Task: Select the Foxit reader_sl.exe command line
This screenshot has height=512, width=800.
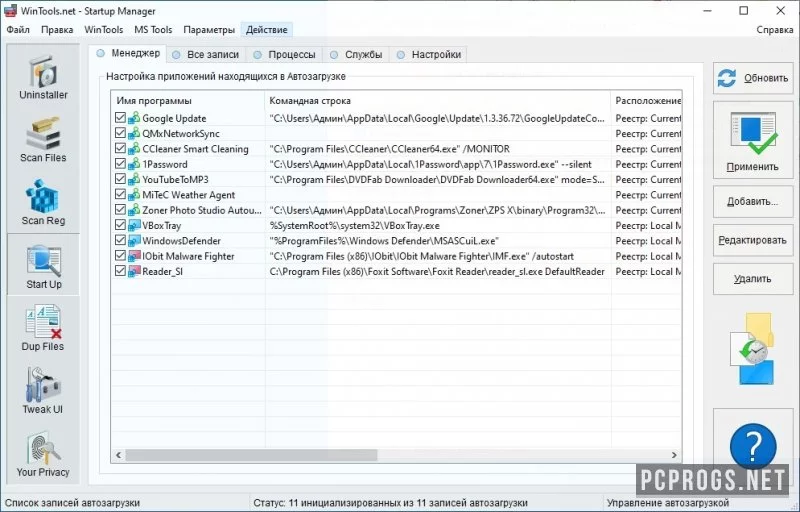Action: coord(437,271)
